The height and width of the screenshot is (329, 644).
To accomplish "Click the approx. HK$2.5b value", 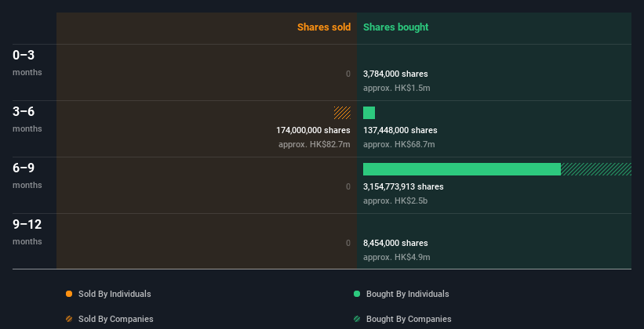I will pyautogui.click(x=395, y=201).
